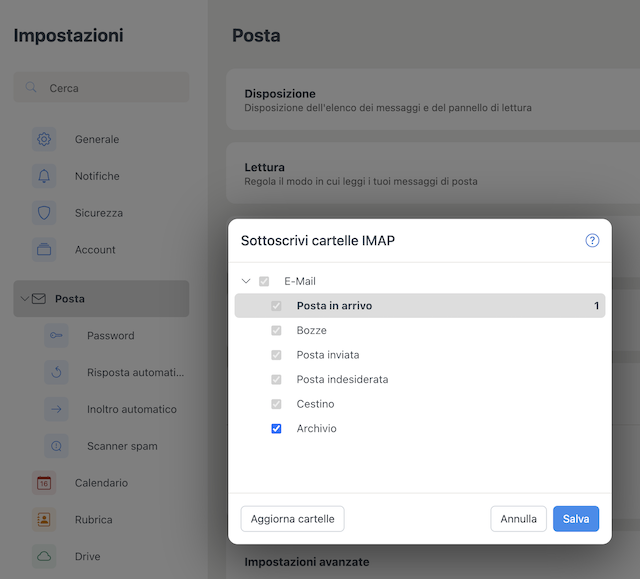Click unread count 1 on Posta in arrivo
The image size is (640, 579).
(596, 306)
